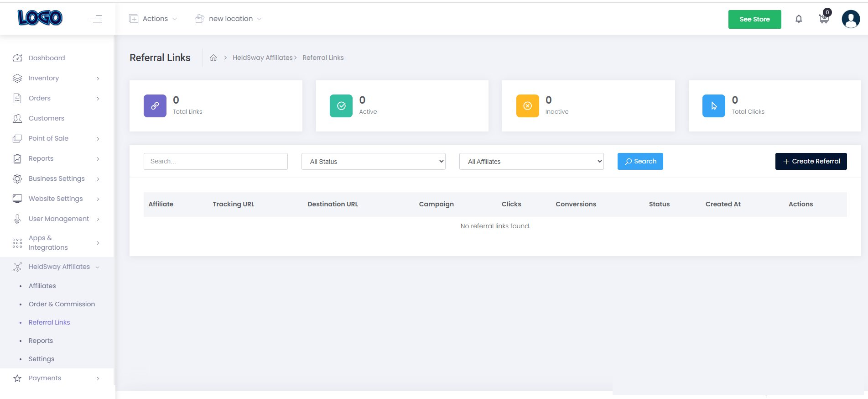Open Affiliates submenu item
Image resolution: width=868 pixels, height=399 pixels.
pyautogui.click(x=42, y=286)
